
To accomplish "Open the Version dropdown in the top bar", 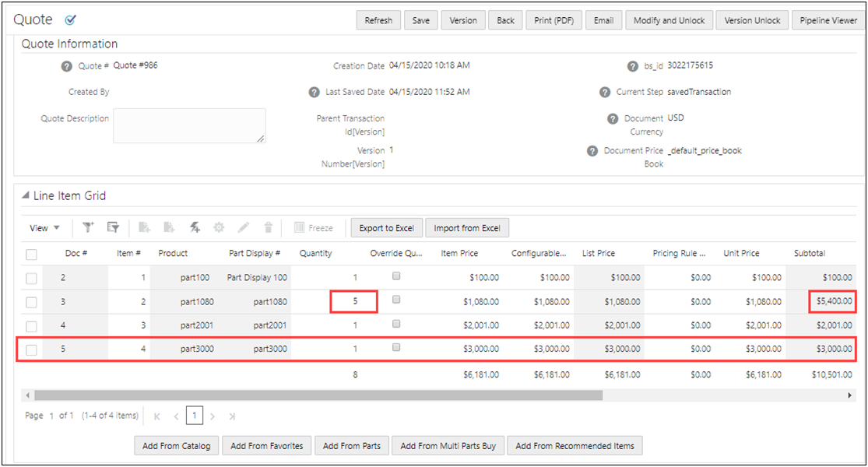I will (x=463, y=20).
